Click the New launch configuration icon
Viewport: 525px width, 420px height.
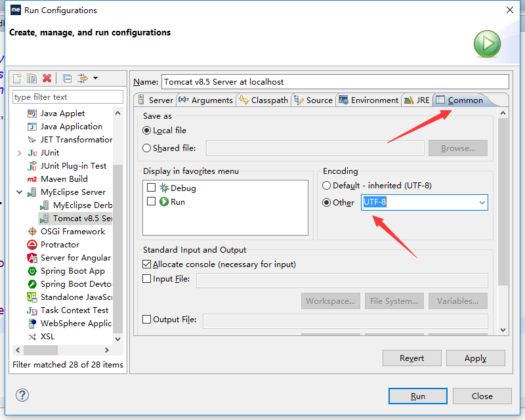[x=18, y=78]
